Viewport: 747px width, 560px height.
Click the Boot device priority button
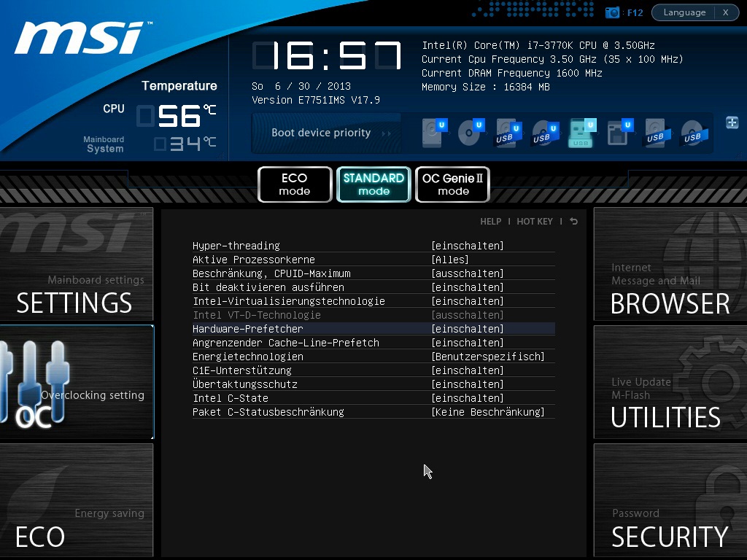tap(326, 133)
